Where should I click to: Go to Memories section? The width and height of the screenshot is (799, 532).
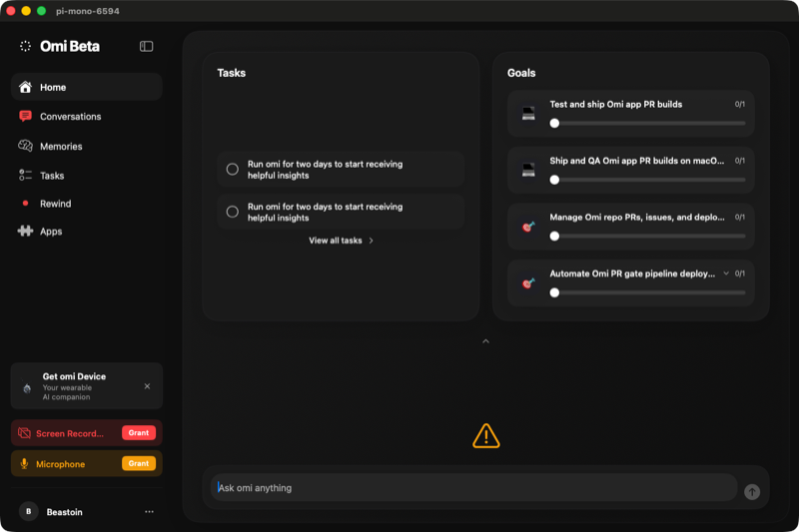(x=87, y=146)
